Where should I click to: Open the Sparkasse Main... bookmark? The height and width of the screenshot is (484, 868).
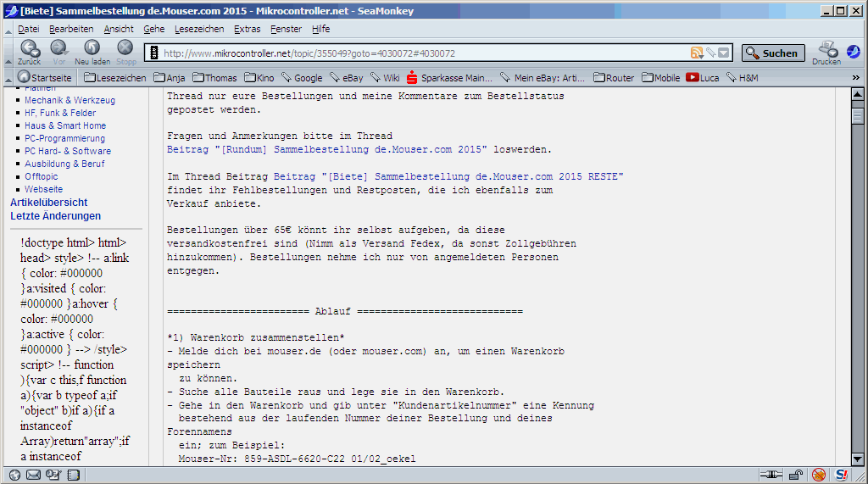[449, 77]
